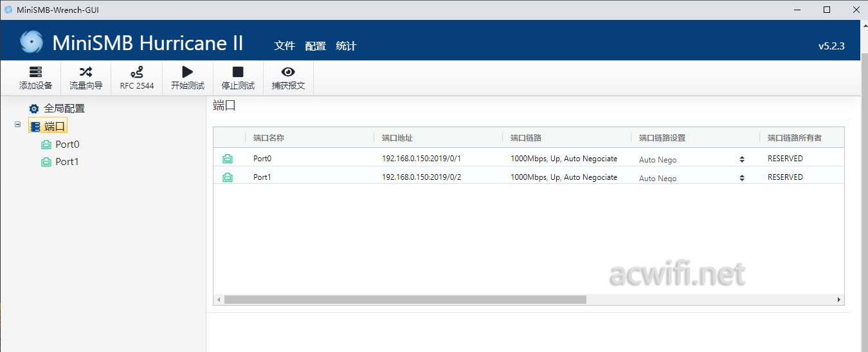Screen dimensions: 868x352
Task: Click the 端口链路 column header
Action: pos(526,137)
